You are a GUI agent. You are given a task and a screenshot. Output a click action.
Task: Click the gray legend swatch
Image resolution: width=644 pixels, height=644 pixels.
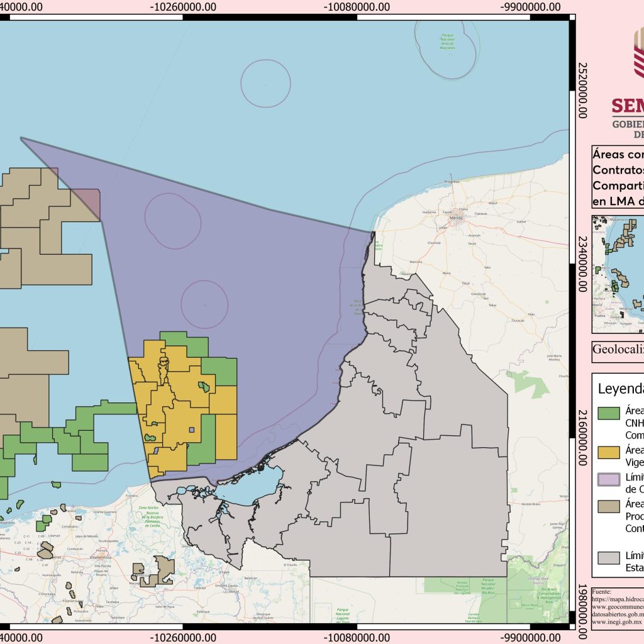coord(608,558)
